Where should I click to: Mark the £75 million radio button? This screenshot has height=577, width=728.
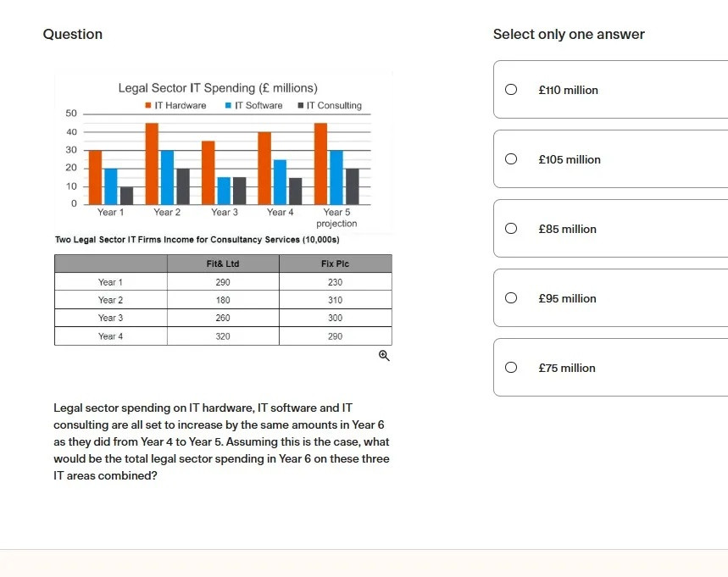[x=511, y=367]
